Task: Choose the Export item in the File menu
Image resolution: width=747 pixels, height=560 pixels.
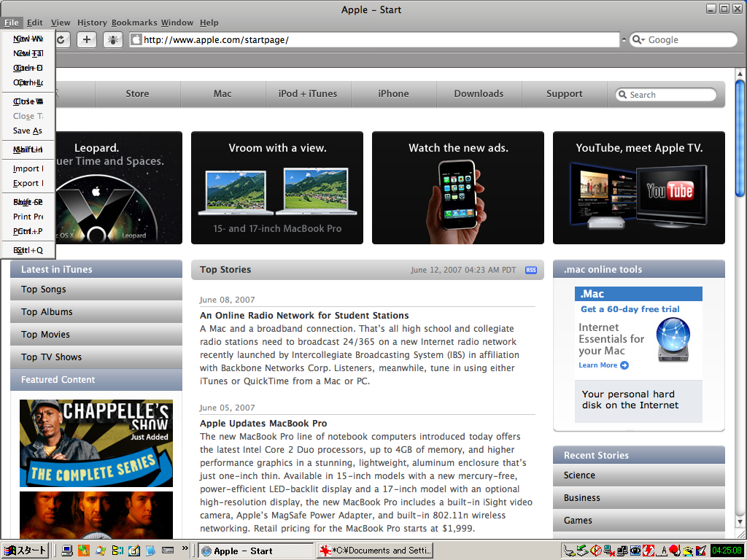Action: 28,183
